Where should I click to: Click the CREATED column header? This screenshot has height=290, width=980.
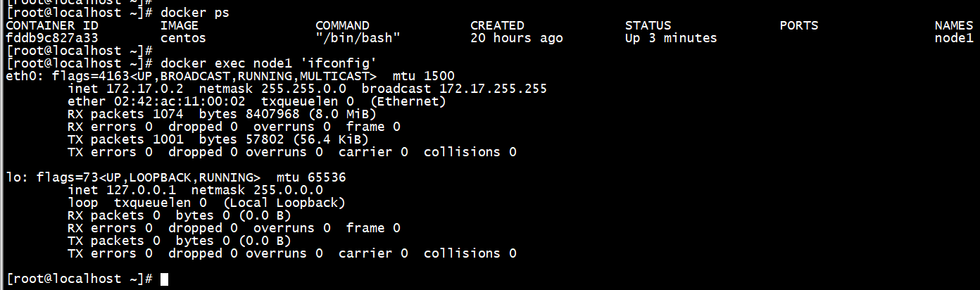click(497, 25)
